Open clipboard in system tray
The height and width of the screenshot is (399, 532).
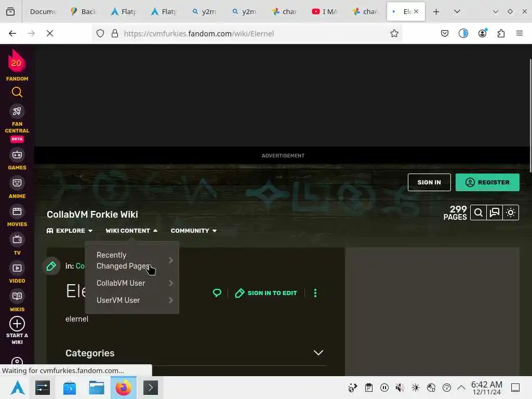click(x=369, y=388)
